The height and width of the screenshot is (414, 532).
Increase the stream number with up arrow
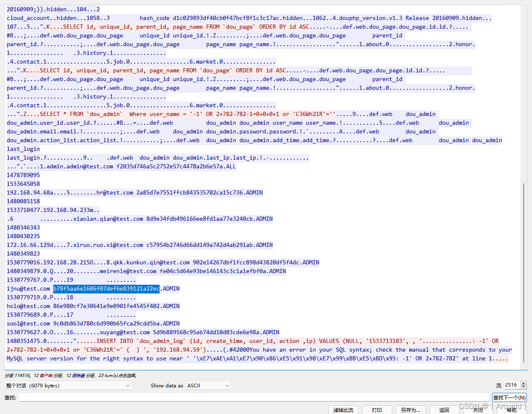524,383
